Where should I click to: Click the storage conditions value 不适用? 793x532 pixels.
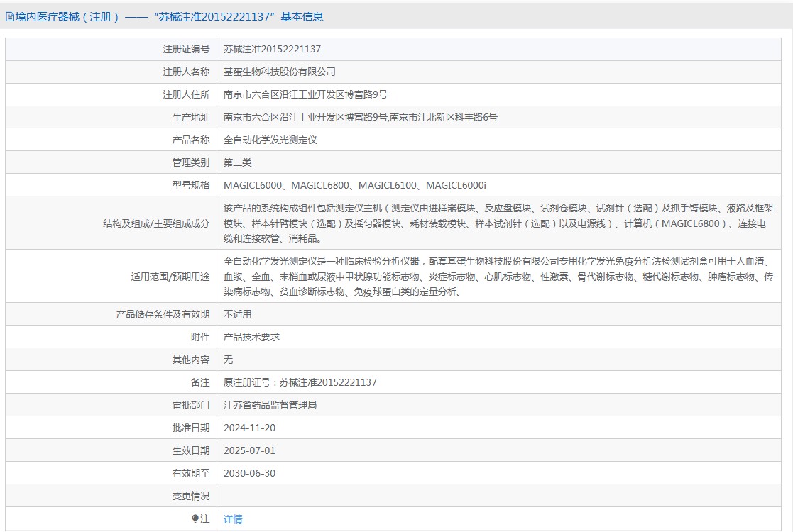[237, 314]
